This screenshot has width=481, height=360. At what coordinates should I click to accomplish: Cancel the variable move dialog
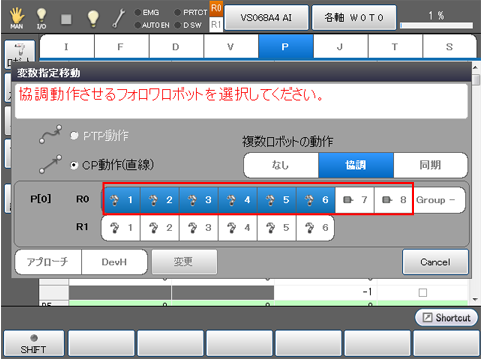pos(435,262)
